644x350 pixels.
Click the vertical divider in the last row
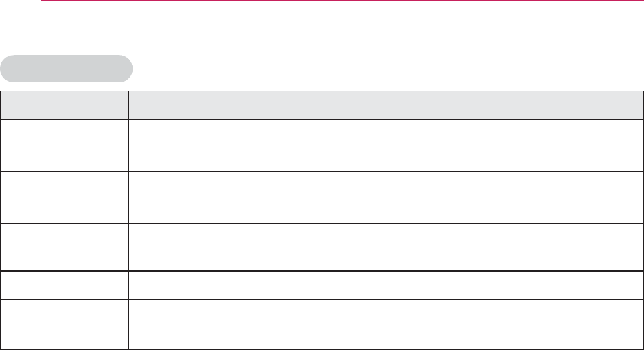128,324
